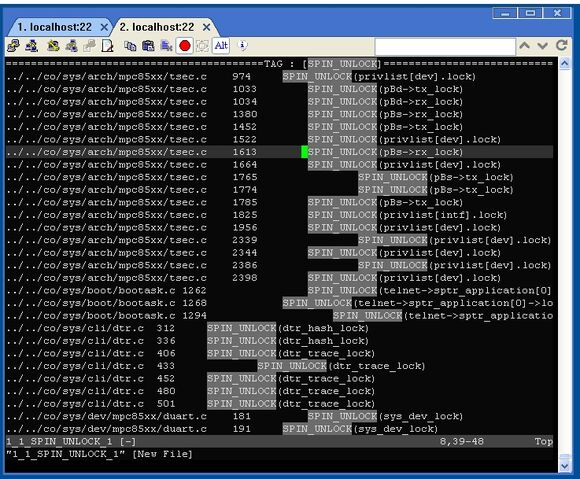The image size is (580, 479).
Task: Click the refresh icon beside search
Action: [562, 45]
